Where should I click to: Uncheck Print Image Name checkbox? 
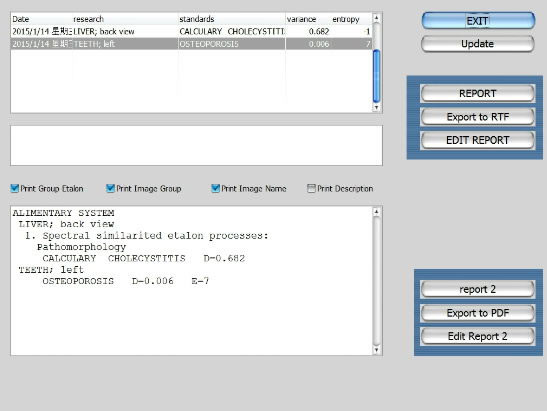(x=216, y=188)
